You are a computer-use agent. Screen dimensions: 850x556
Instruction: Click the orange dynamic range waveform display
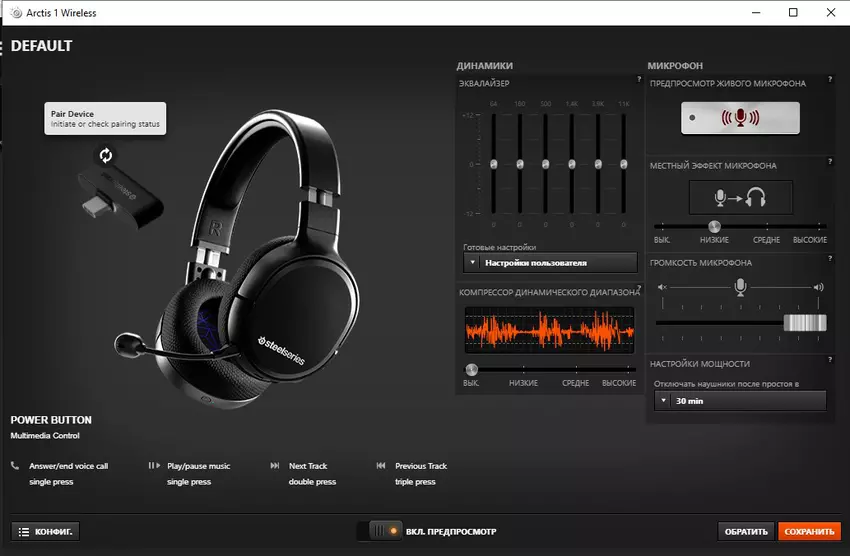click(549, 331)
